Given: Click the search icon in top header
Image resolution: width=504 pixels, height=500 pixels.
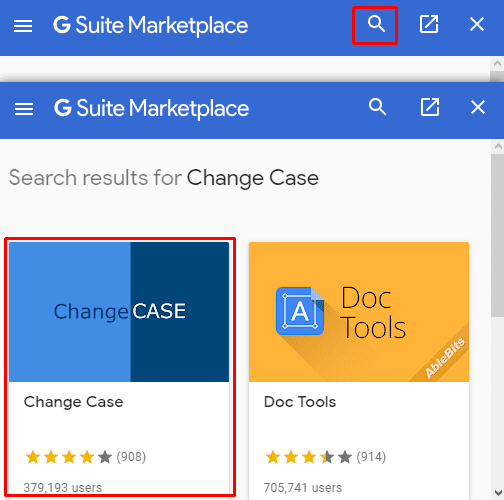Looking at the screenshot, I should tap(376, 24).
